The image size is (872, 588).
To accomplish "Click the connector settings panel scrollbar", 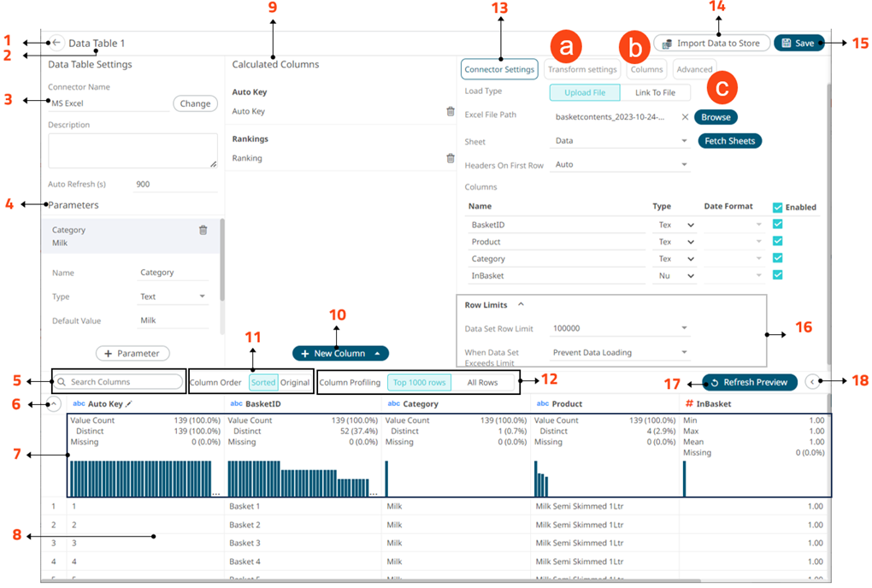I will pos(828,222).
